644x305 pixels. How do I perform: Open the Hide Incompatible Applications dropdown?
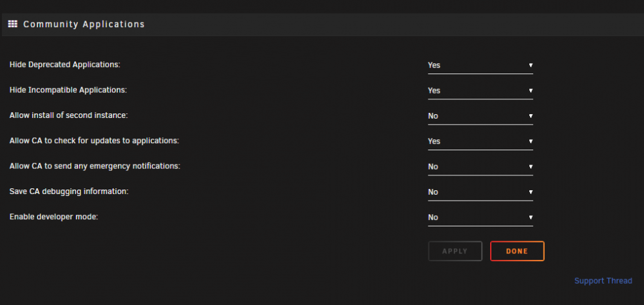click(x=480, y=90)
